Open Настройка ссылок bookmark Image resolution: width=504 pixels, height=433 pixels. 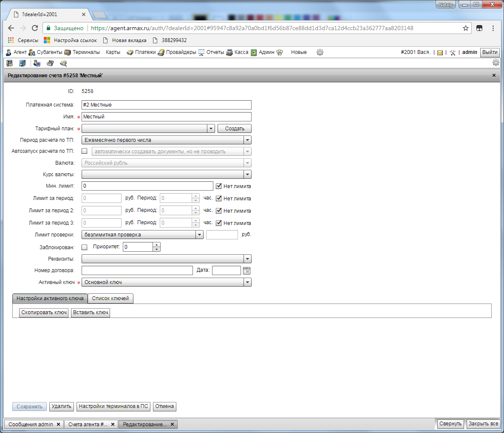pyautogui.click(x=70, y=40)
